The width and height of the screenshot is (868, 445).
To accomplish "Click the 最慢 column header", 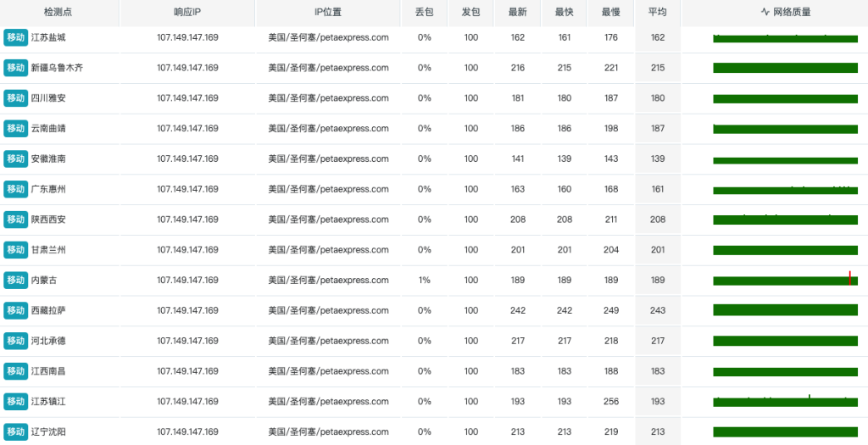I will pyautogui.click(x=610, y=13).
